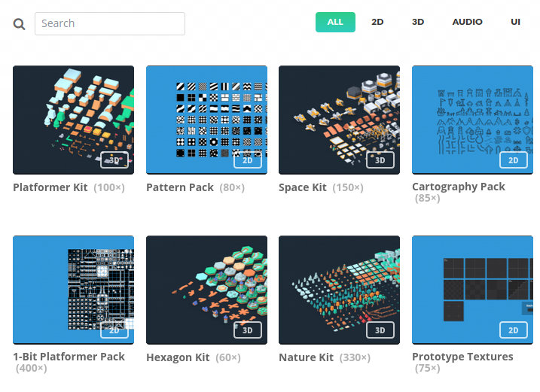Click the search magnifier icon
The image size is (540, 392).
20,24
